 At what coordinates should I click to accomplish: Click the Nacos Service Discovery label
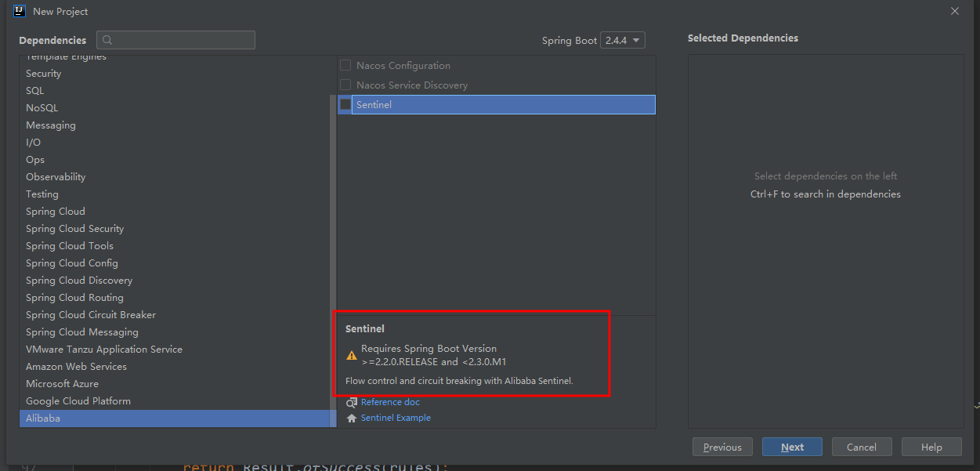[412, 85]
